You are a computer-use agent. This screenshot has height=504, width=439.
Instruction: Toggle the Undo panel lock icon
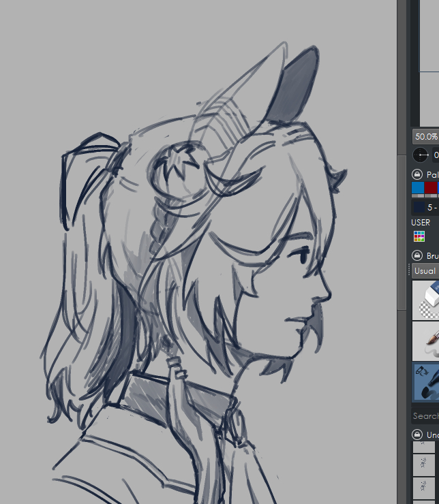tap(417, 435)
